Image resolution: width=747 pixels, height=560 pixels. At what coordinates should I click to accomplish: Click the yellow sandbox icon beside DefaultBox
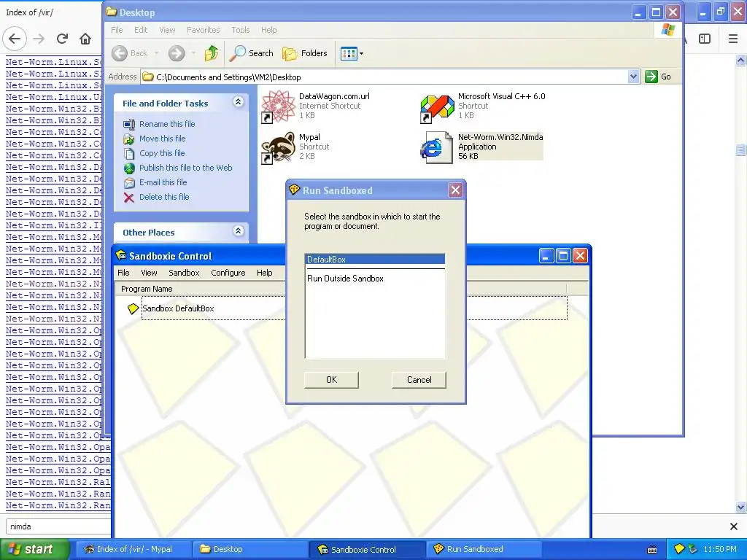[x=133, y=308]
